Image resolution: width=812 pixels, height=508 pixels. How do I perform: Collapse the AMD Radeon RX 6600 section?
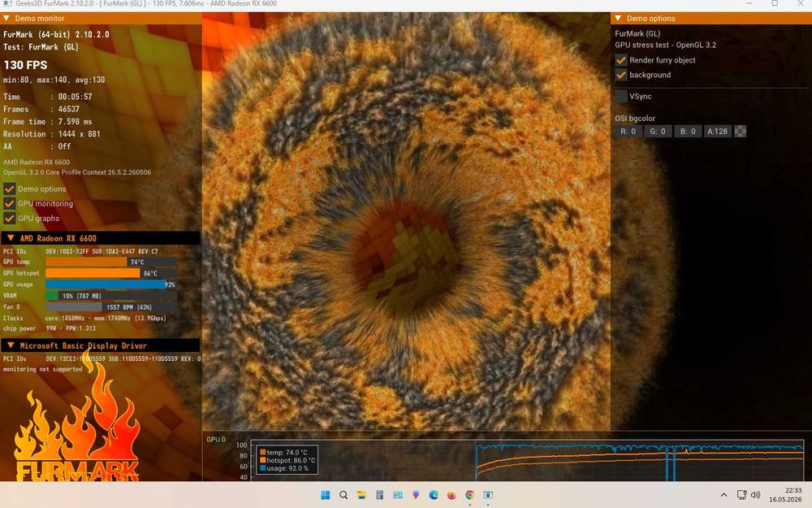coord(11,238)
